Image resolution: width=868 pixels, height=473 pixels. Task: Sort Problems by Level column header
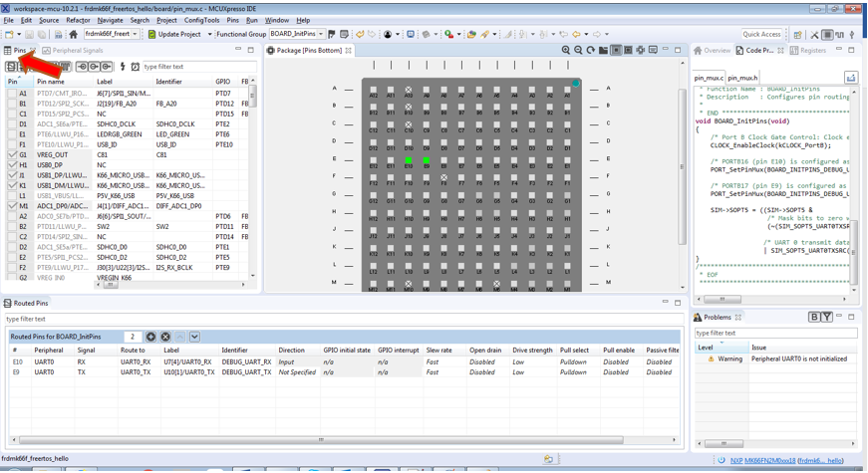tap(722, 348)
